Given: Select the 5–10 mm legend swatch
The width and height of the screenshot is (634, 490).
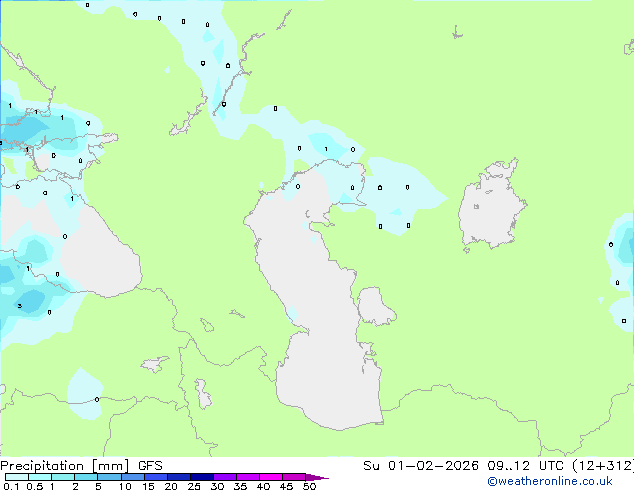Looking at the screenshot, I should pyautogui.click(x=110, y=477).
